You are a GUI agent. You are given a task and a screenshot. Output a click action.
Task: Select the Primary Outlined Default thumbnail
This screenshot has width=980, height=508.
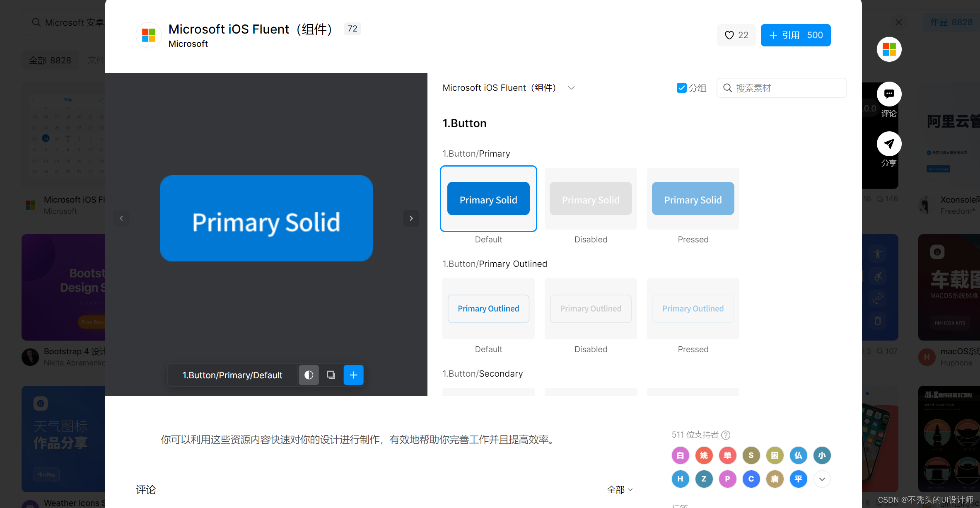pos(488,309)
